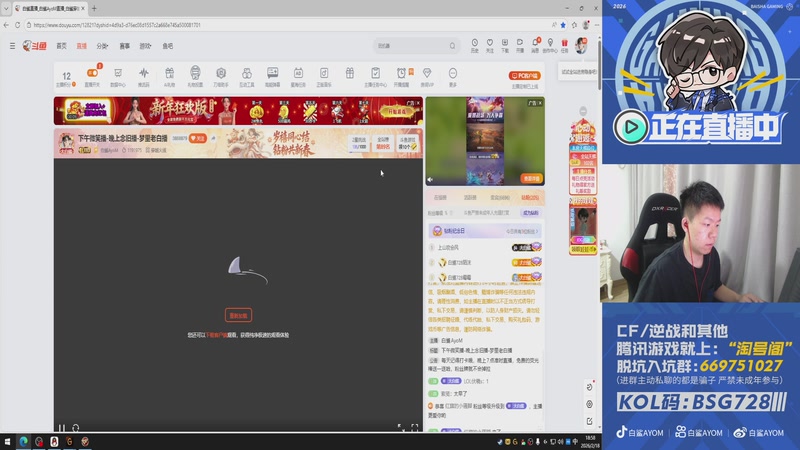
Task: Click the streamer avatar in room header
Action: coord(66,143)
